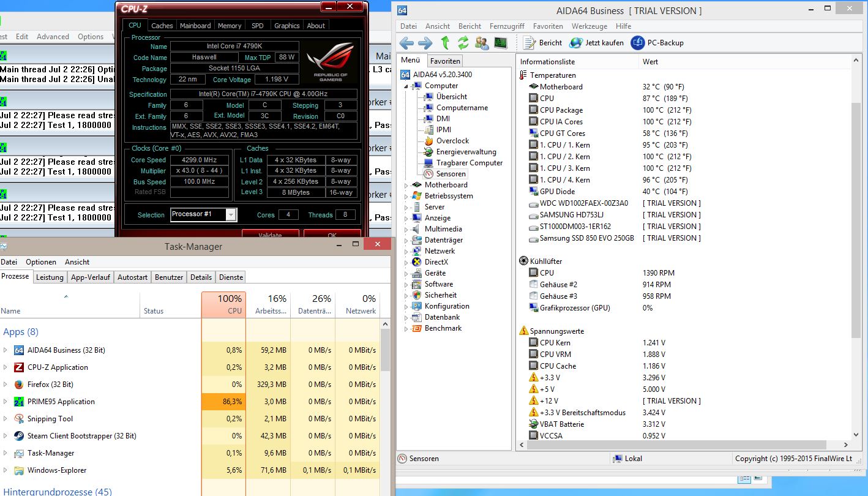
Task: Click the AIDA64 Business process icon in Task-Manager
Action: pyautogui.click(x=18, y=350)
